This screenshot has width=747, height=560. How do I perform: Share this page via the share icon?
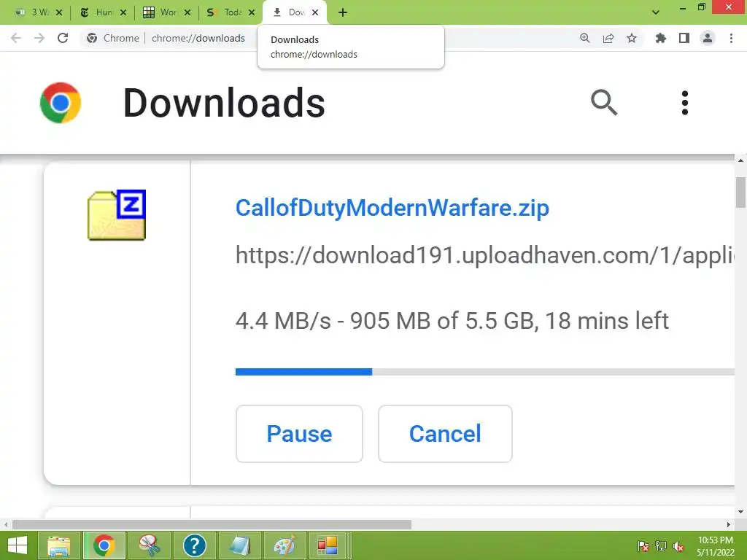pos(608,38)
